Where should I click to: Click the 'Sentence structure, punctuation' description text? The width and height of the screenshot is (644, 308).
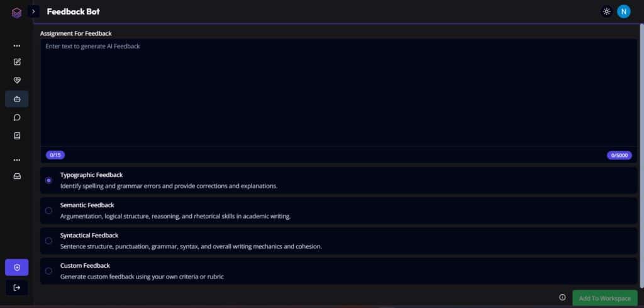(191, 247)
